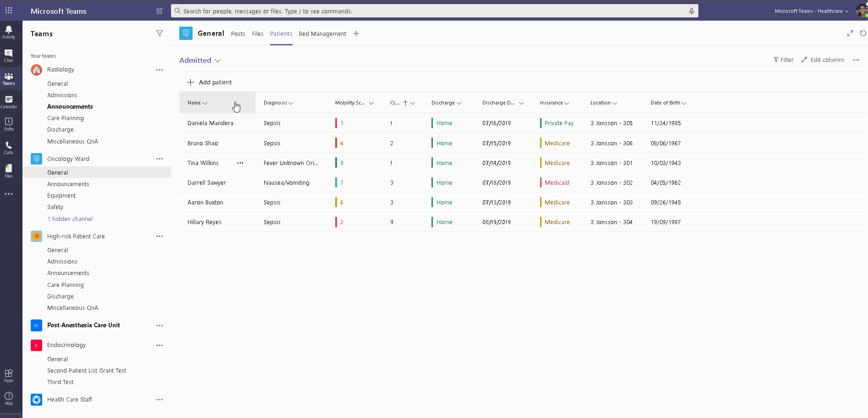Click Nausea/Vomiting diagnosis cell
Viewport: 868px width, 418px height.
point(286,182)
